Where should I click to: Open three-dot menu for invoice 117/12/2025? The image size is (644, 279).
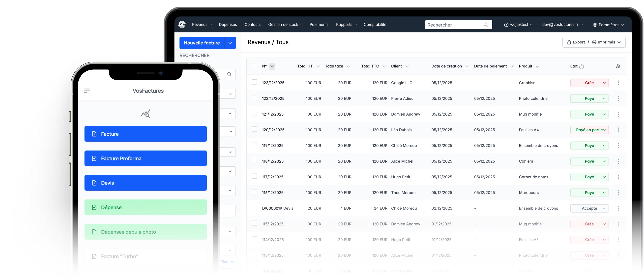coord(618,177)
